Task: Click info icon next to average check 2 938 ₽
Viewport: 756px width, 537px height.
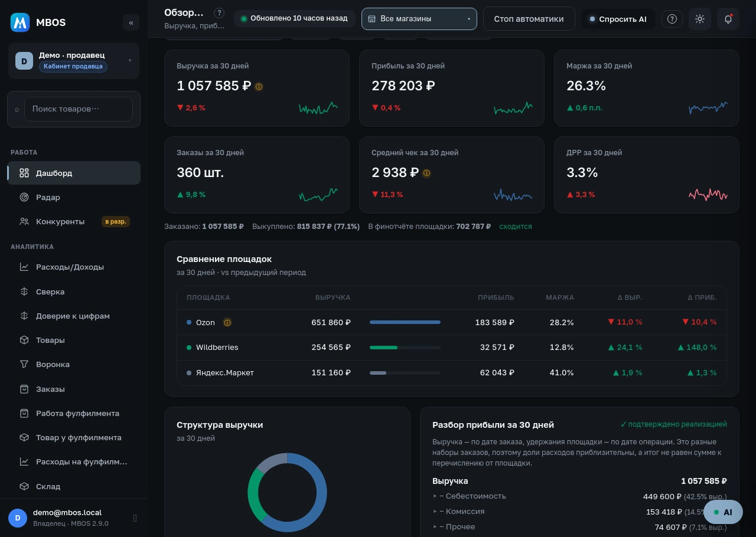Action: pyautogui.click(x=426, y=173)
